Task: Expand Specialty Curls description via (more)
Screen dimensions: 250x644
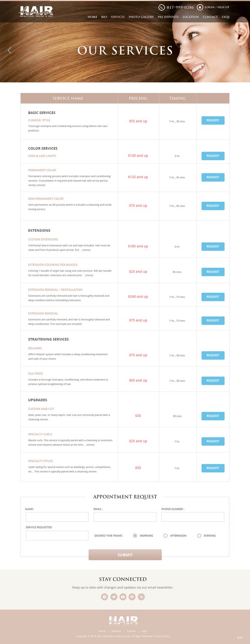Action: (90, 445)
